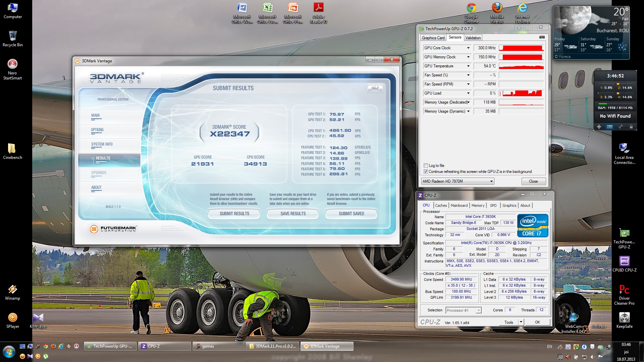
Task: Select the Nero StartSmart desktop icon
Action: tap(12, 69)
